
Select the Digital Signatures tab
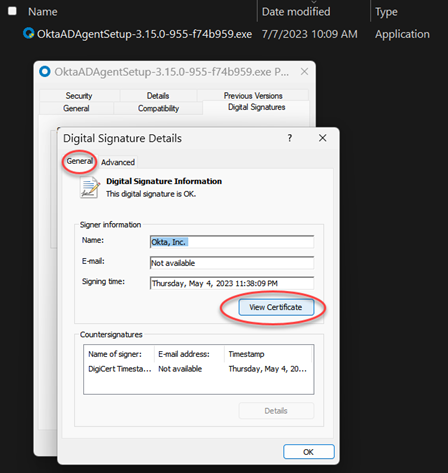[256, 107]
